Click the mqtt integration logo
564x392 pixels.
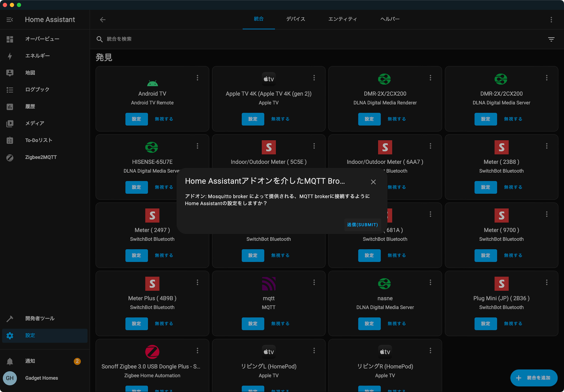point(269,284)
